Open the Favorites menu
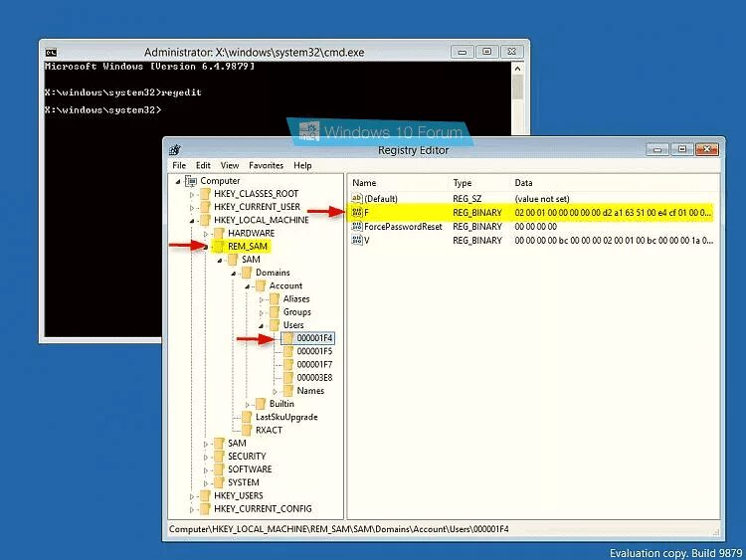 (x=266, y=165)
